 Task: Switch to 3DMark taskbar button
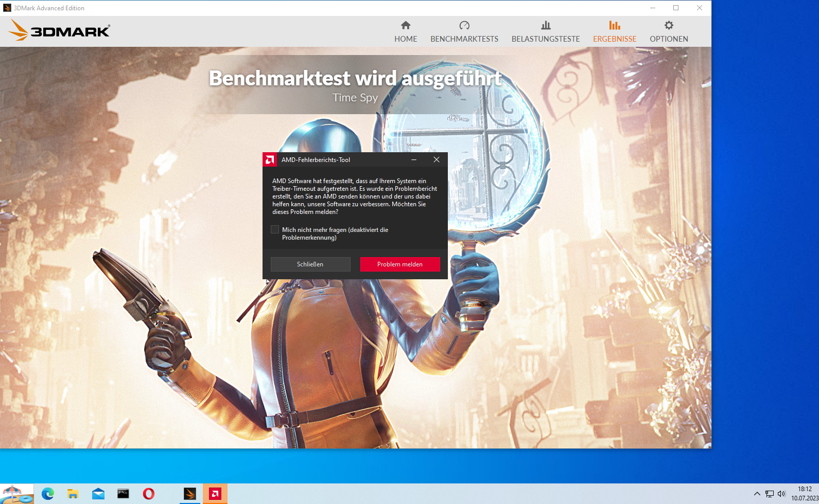pyautogui.click(x=190, y=494)
